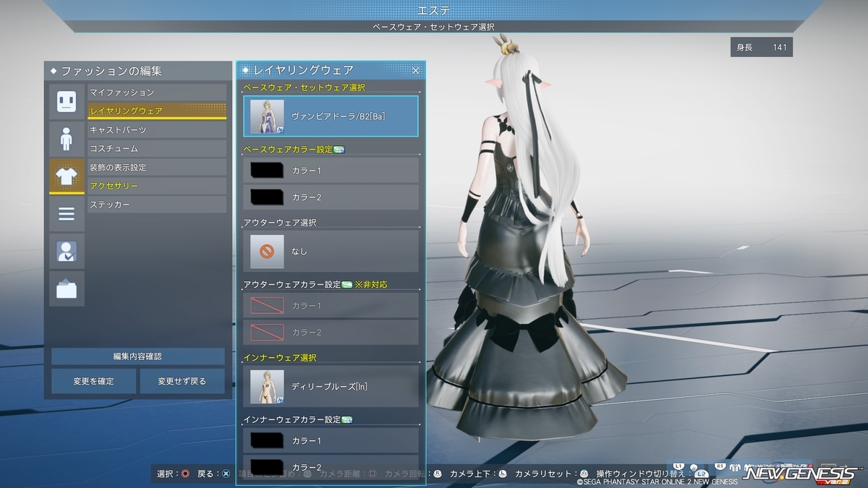Pick innerwear カラー1 black swatch
The height and width of the screenshot is (488, 868).
pos(267,440)
